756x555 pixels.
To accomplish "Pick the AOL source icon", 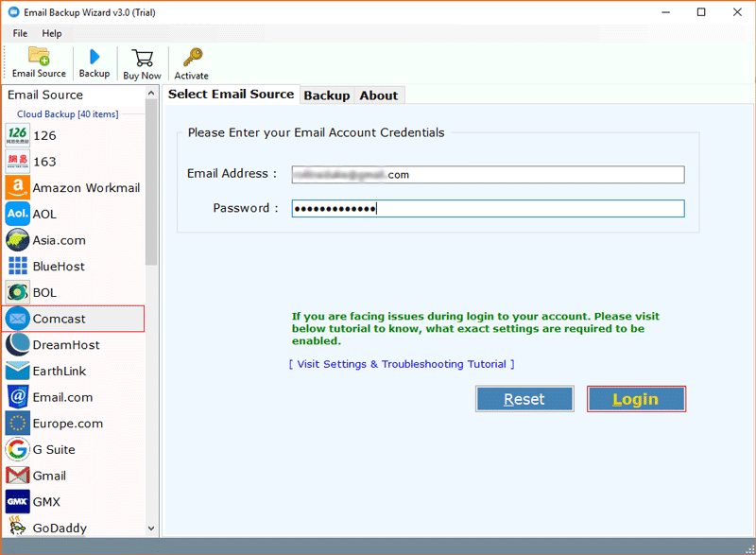I will [x=17, y=214].
